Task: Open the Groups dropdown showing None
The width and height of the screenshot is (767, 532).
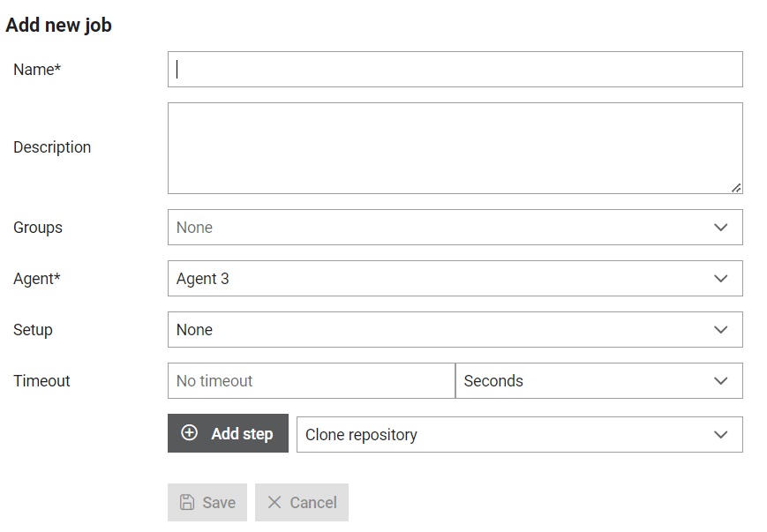Action: point(455,228)
